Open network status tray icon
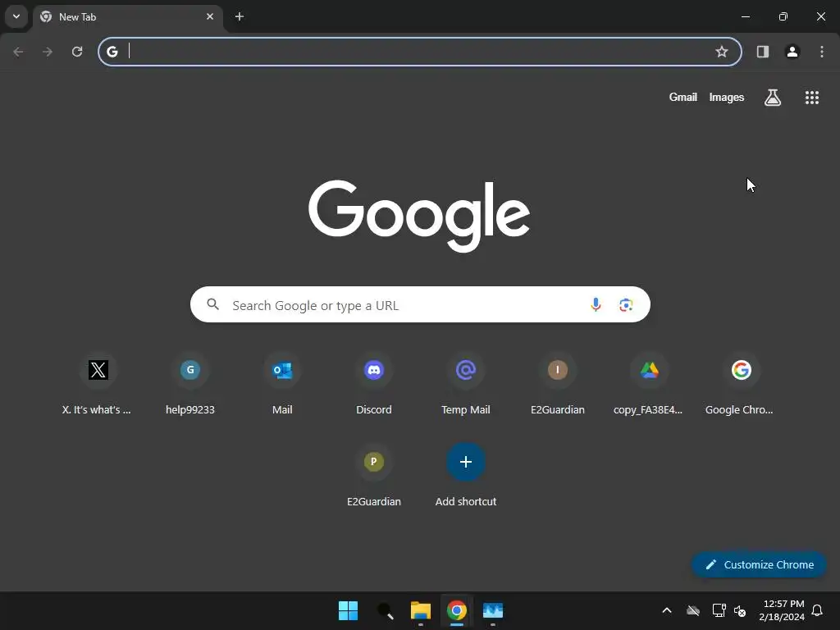The width and height of the screenshot is (840, 630). click(719, 610)
